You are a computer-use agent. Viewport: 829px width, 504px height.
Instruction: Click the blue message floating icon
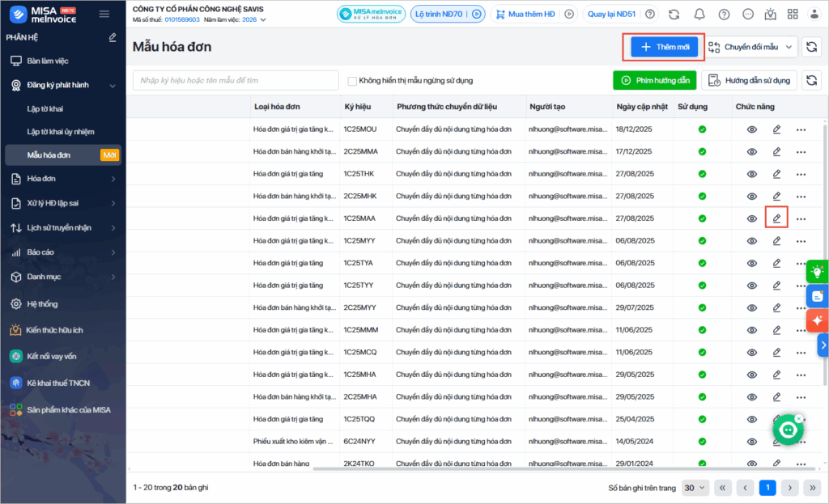click(x=818, y=296)
